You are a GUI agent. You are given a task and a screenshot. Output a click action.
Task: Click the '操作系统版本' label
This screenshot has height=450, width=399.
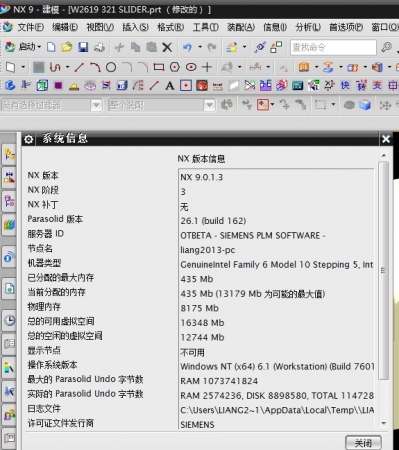[x=52, y=365]
